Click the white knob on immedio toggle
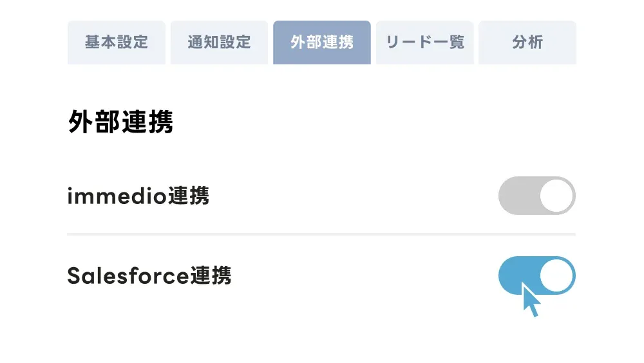Viewport: 644px width, 363px height. tap(556, 196)
